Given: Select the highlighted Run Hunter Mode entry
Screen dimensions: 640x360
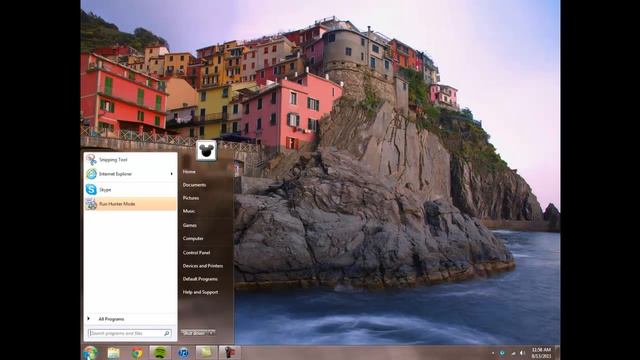Looking at the screenshot, I should 131,204.
